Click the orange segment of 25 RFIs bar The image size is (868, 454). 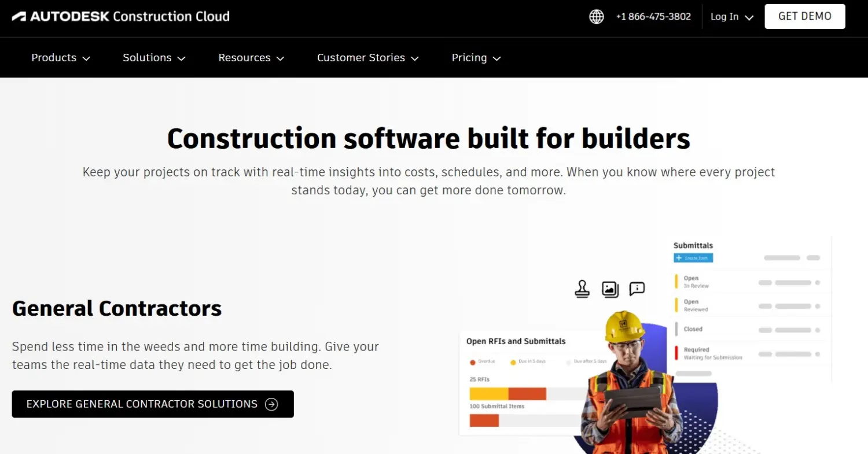coord(527,394)
